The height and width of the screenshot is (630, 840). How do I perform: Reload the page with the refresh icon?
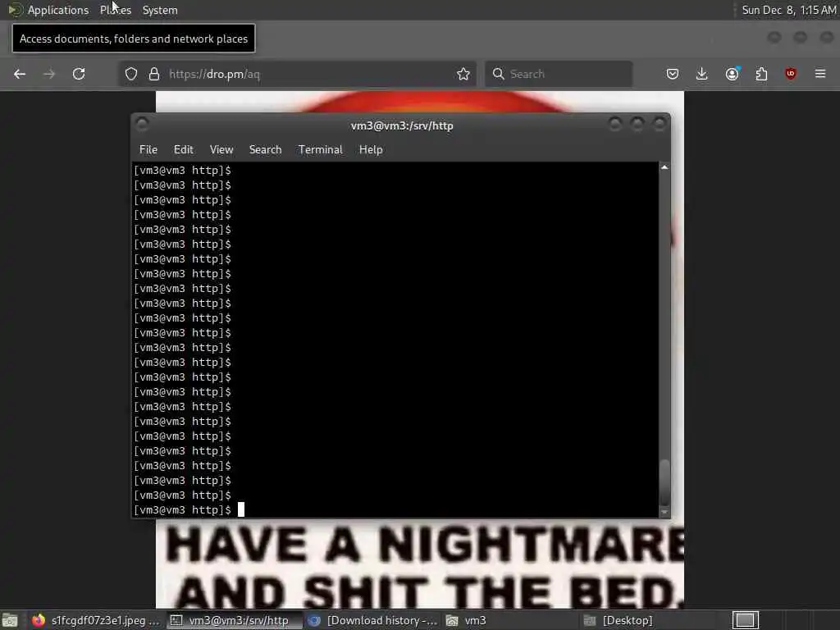tap(79, 74)
